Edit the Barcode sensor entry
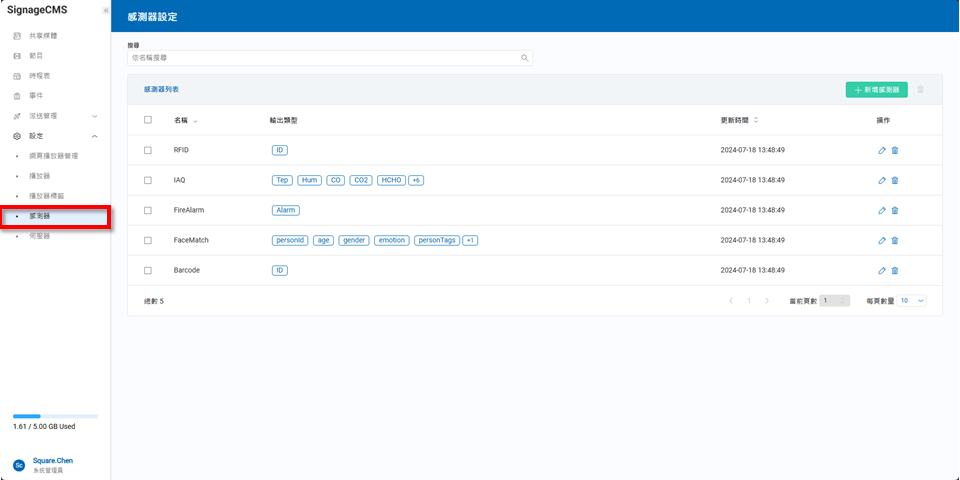 click(x=881, y=271)
